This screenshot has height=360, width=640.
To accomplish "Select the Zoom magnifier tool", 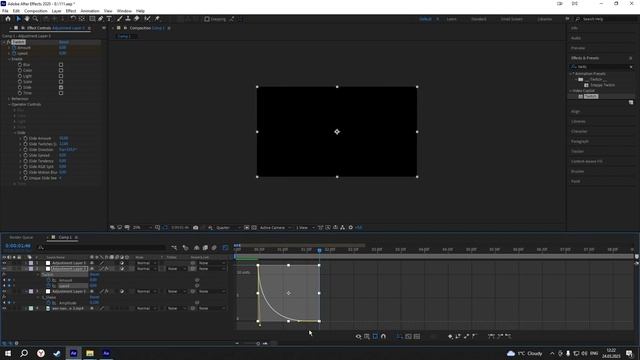I will click(36, 19).
